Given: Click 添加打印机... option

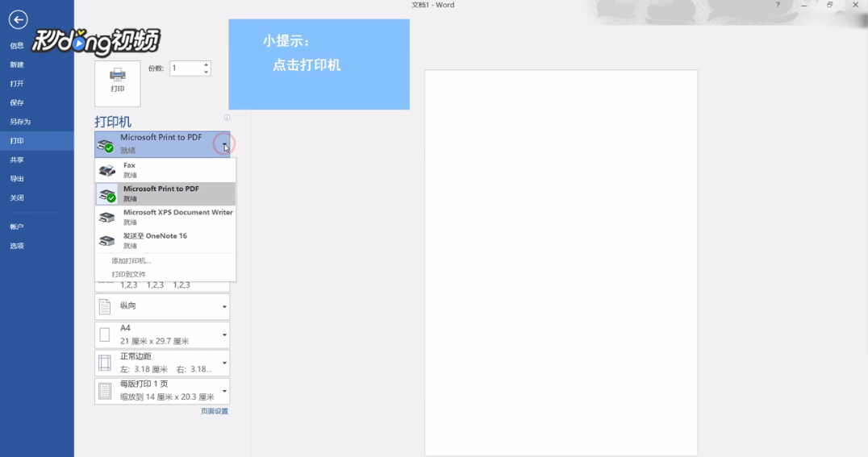Looking at the screenshot, I should (x=131, y=260).
